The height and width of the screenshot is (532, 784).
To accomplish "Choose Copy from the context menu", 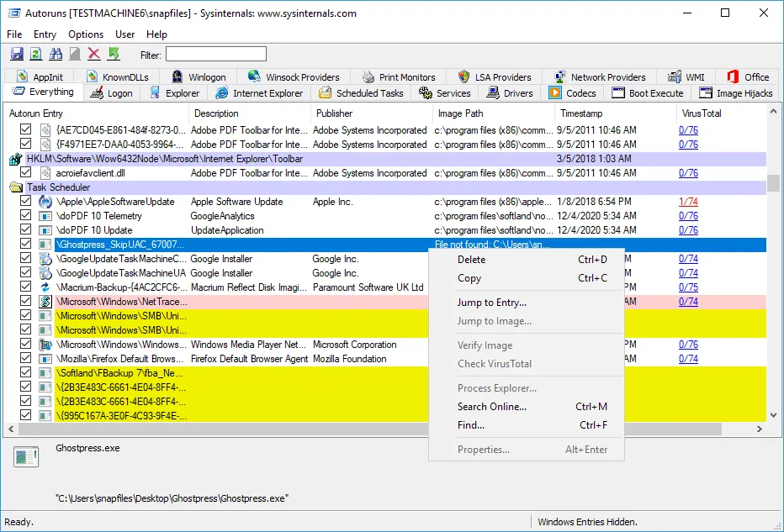I will [527, 278].
